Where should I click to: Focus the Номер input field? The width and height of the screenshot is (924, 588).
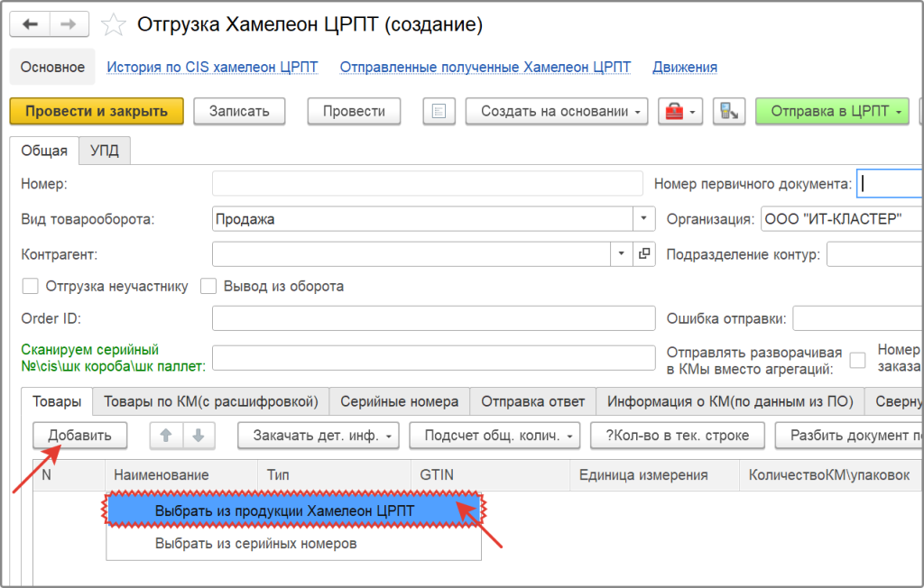427,183
